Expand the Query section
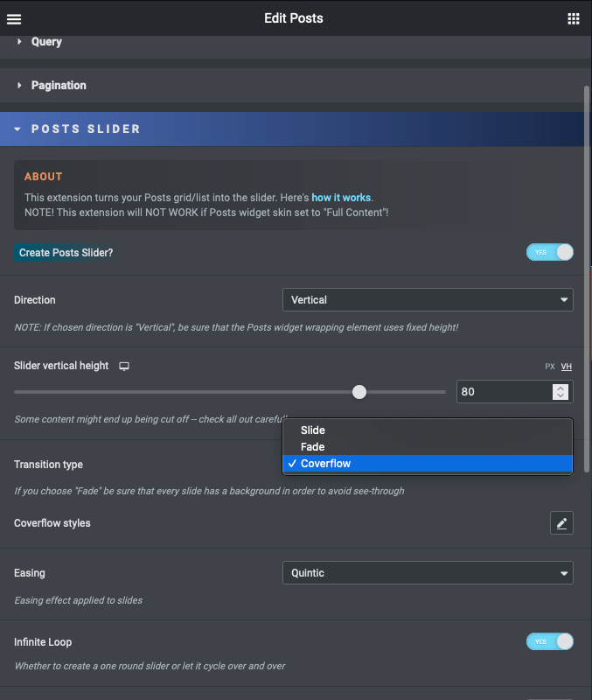 [x=47, y=41]
